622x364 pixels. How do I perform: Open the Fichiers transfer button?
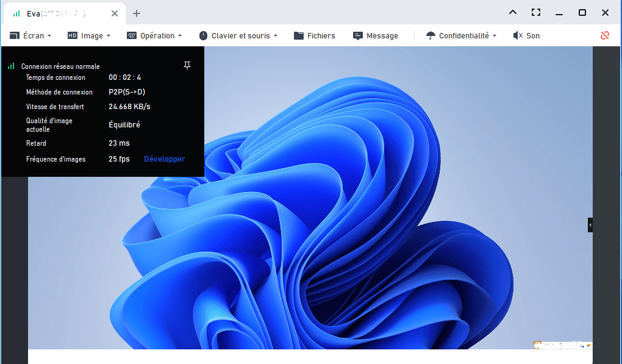click(315, 36)
